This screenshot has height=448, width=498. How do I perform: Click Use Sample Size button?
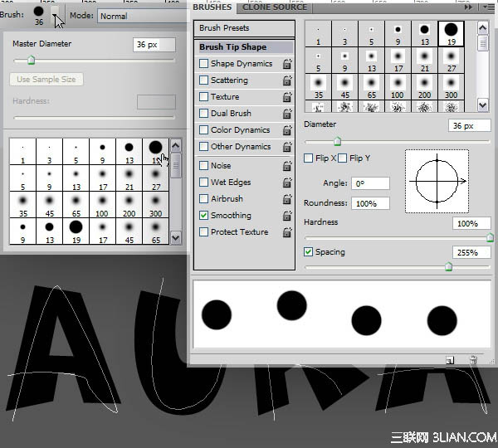46,80
